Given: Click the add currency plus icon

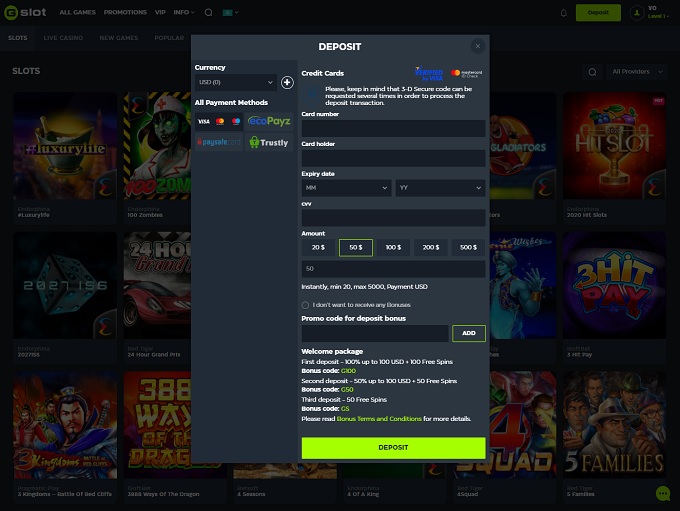Looking at the screenshot, I should pyautogui.click(x=287, y=82).
